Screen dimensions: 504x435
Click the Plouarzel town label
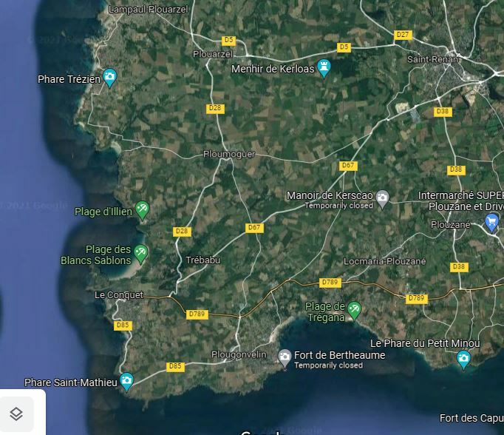(x=213, y=54)
